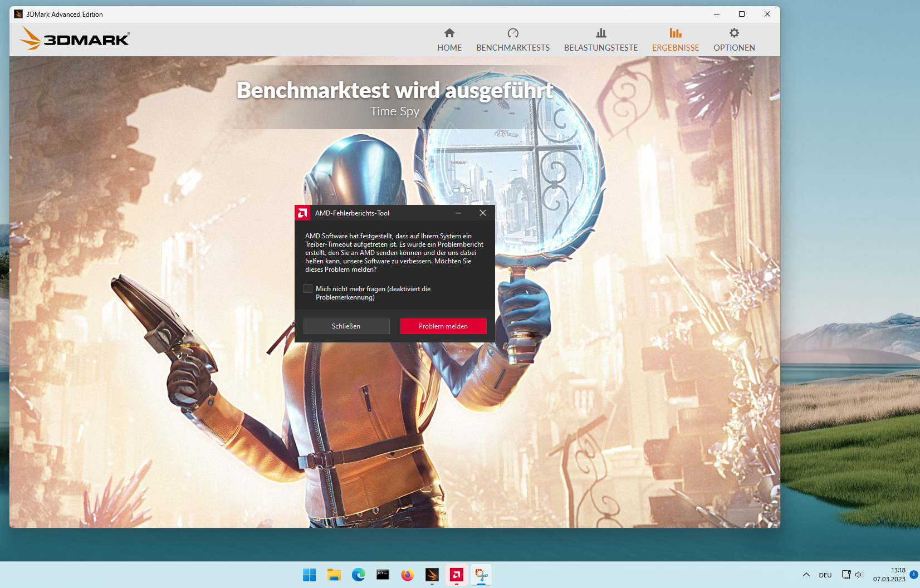Image resolution: width=920 pixels, height=588 pixels.
Task: Click the AMD taskbar icon
Action: pyautogui.click(x=457, y=575)
